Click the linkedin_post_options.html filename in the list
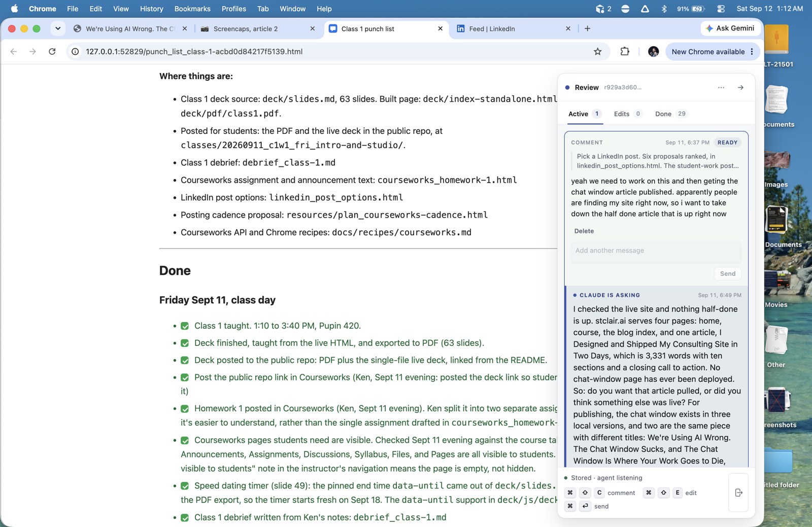This screenshot has height=527, width=812. (336, 197)
